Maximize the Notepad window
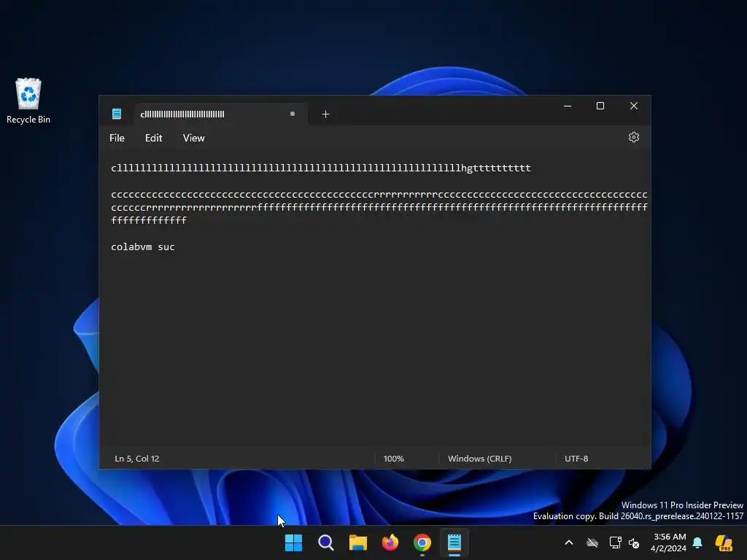 click(600, 106)
